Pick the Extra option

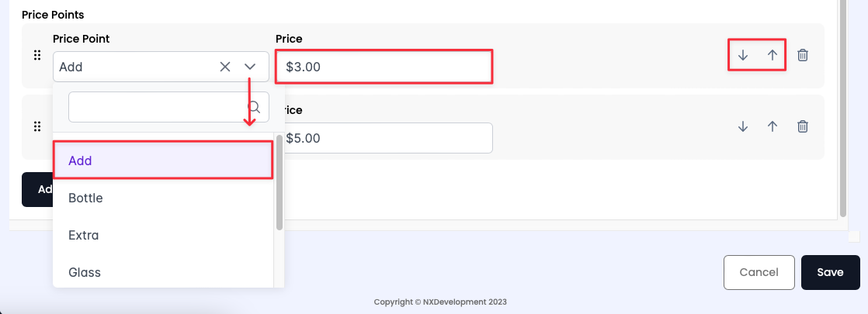[162, 235]
